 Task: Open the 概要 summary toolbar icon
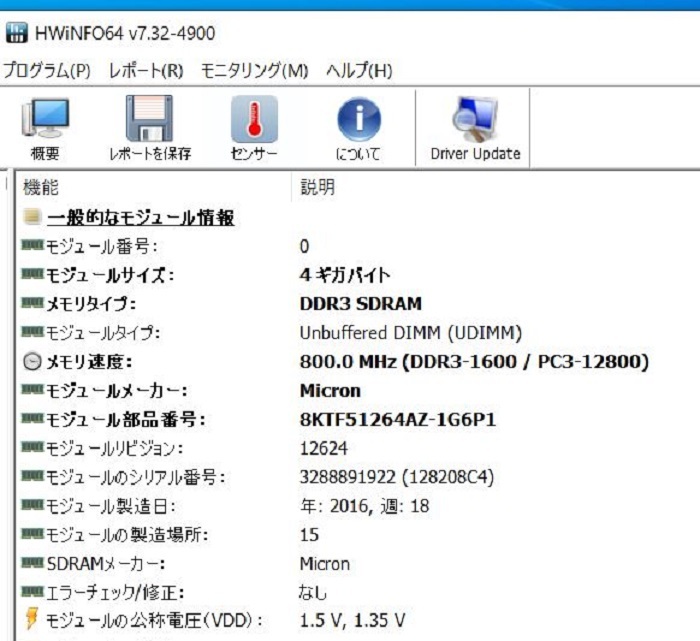point(45,119)
